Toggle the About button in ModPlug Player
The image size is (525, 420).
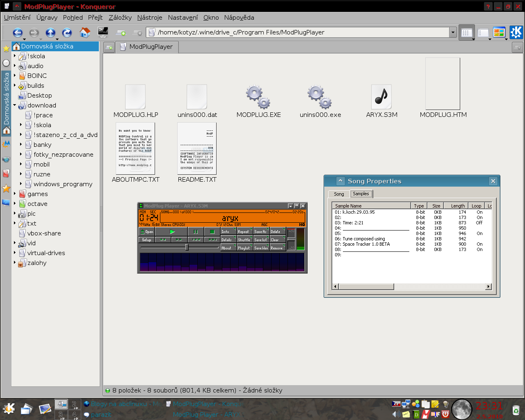click(228, 248)
